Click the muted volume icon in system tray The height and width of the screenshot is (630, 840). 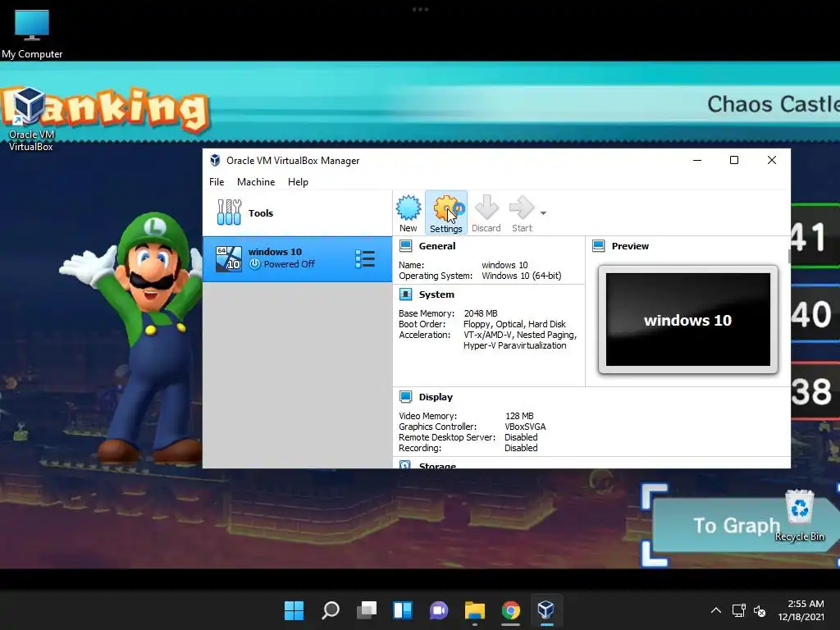pyautogui.click(x=760, y=610)
